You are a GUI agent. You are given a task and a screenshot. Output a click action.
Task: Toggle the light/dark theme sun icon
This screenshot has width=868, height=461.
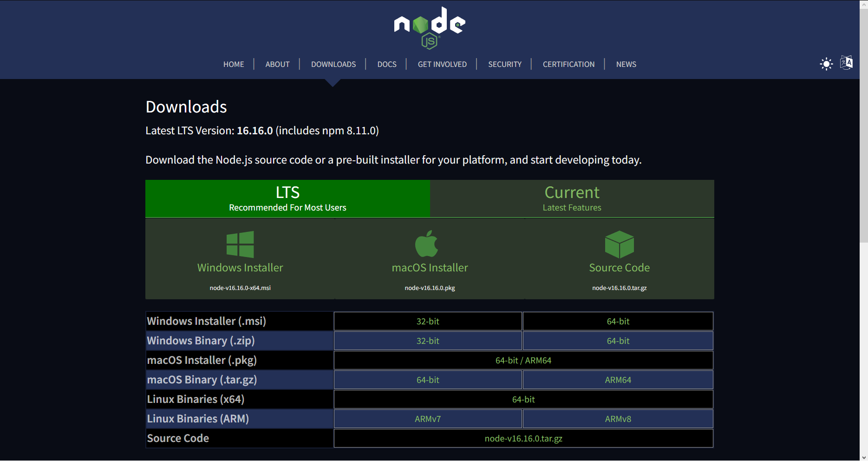pyautogui.click(x=826, y=64)
